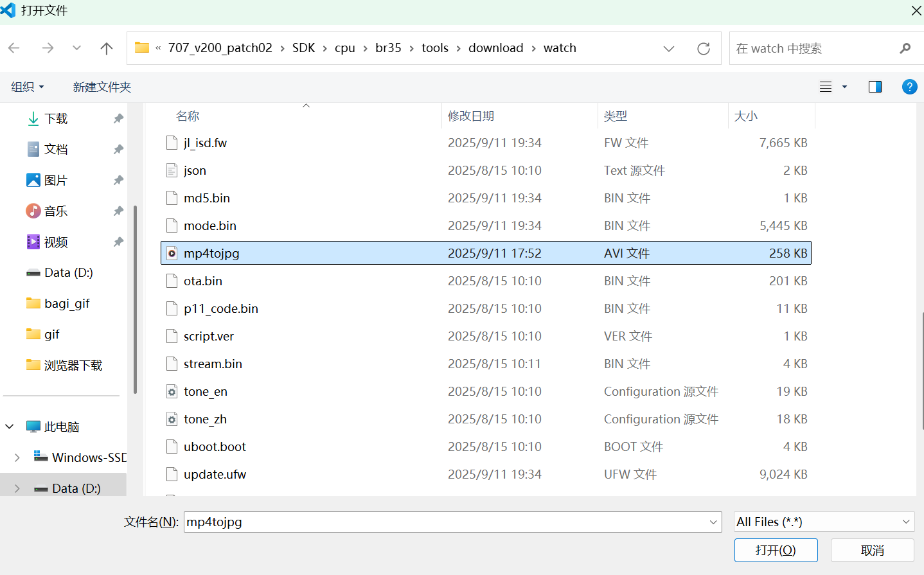The image size is (924, 575).
Task: Refresh the watch folder listing
Action: click(x=704, y=48)
